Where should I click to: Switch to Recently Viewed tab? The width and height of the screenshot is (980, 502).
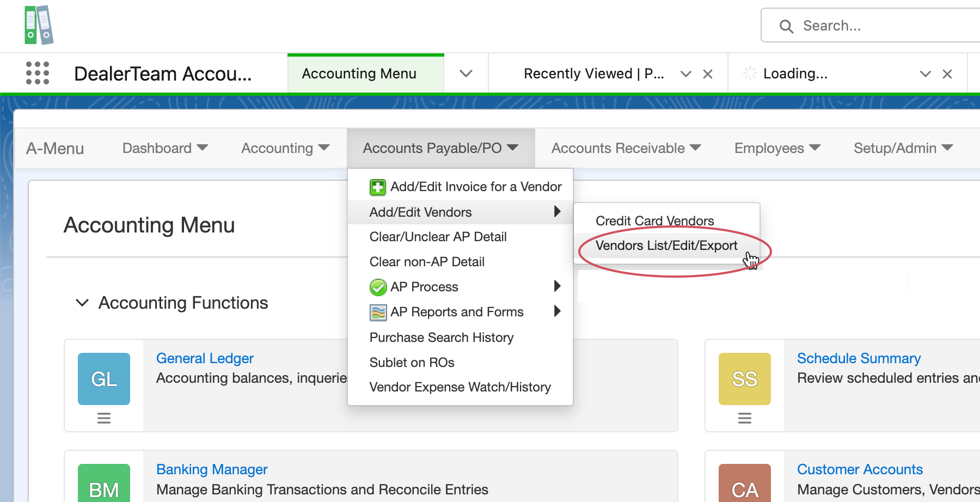click(x=593, y=74)
